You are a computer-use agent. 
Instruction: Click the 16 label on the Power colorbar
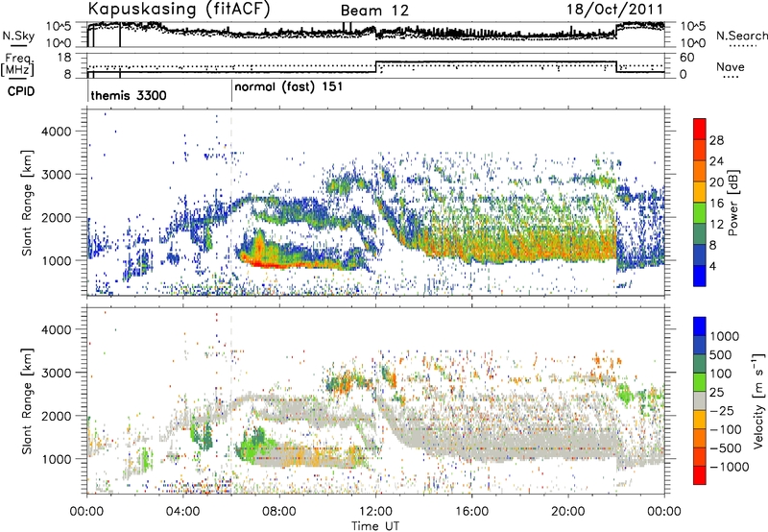(x=716, y=204)
